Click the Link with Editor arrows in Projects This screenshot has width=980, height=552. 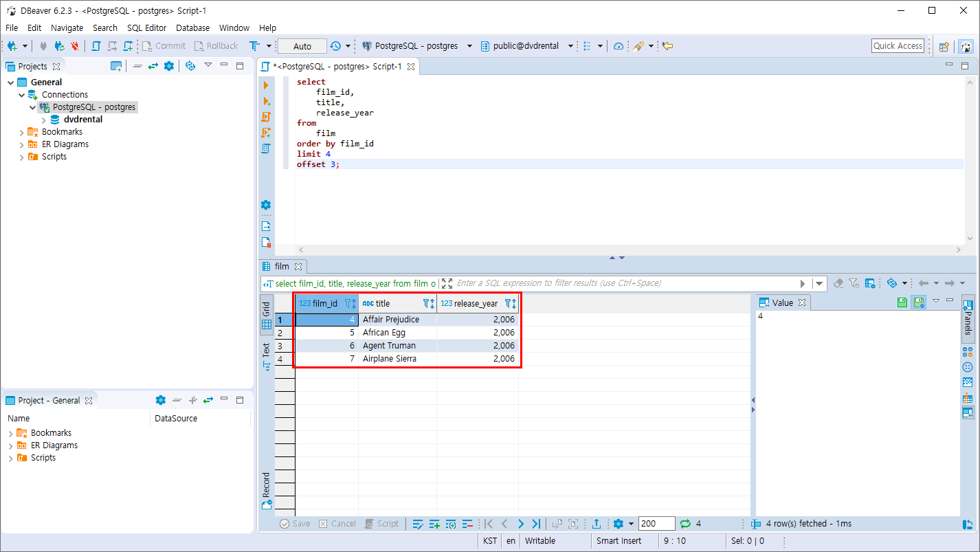coord(153,66)
